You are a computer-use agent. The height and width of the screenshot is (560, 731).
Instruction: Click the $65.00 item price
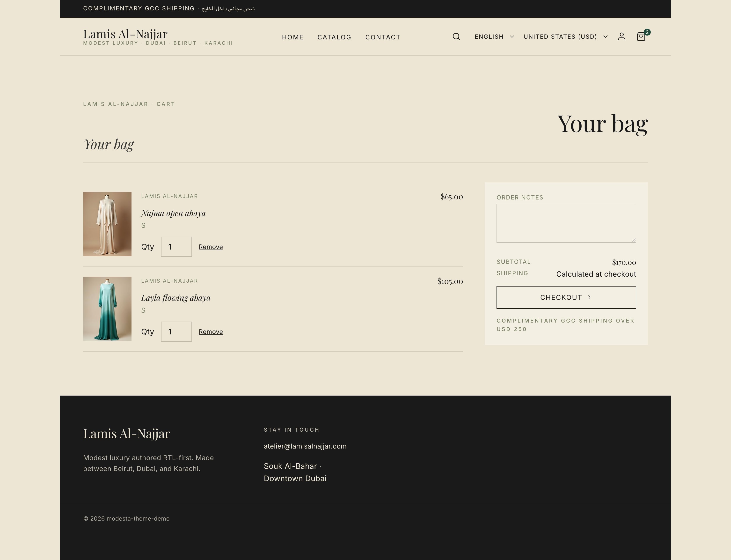(452, 197)
